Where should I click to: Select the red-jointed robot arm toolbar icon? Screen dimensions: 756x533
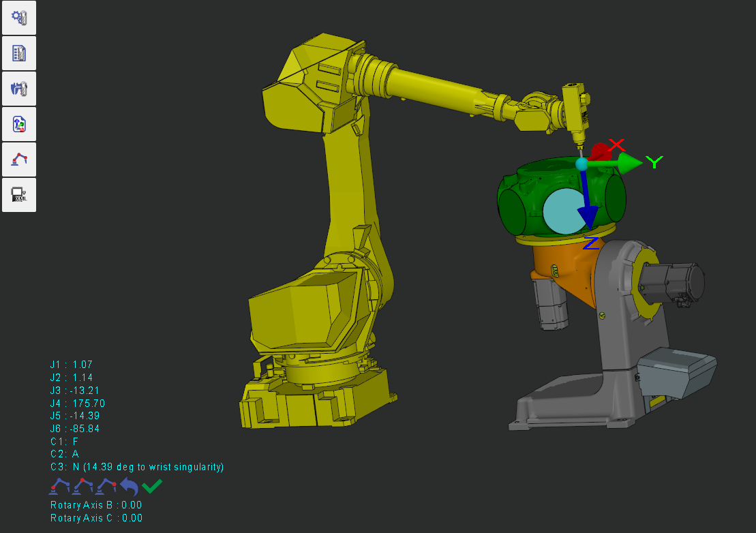(x=19, y=159)
